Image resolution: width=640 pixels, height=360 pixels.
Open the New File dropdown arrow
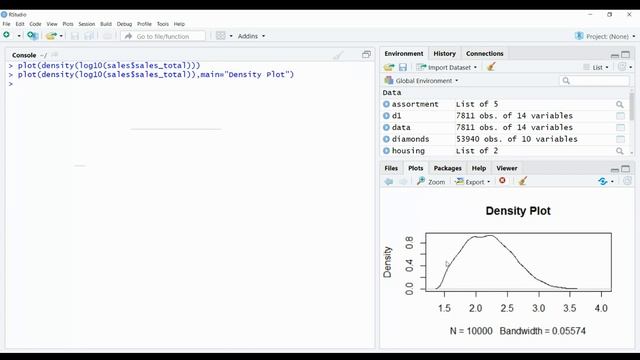[x=19, y=36]
